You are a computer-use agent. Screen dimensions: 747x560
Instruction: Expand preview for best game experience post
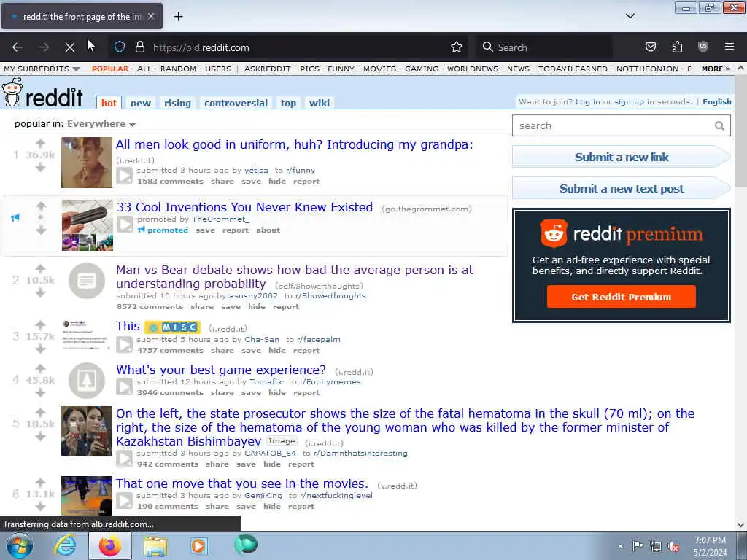pyautogui.click(x=124, y=387)
